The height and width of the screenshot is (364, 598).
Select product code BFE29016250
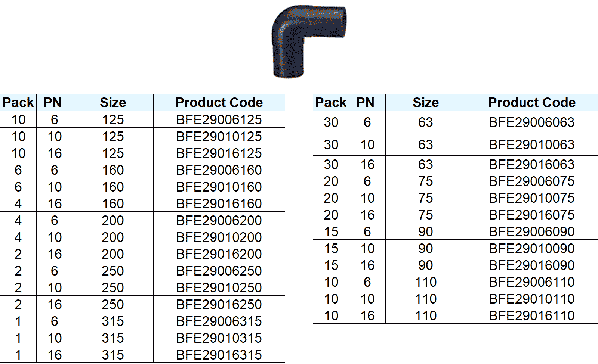219,305
